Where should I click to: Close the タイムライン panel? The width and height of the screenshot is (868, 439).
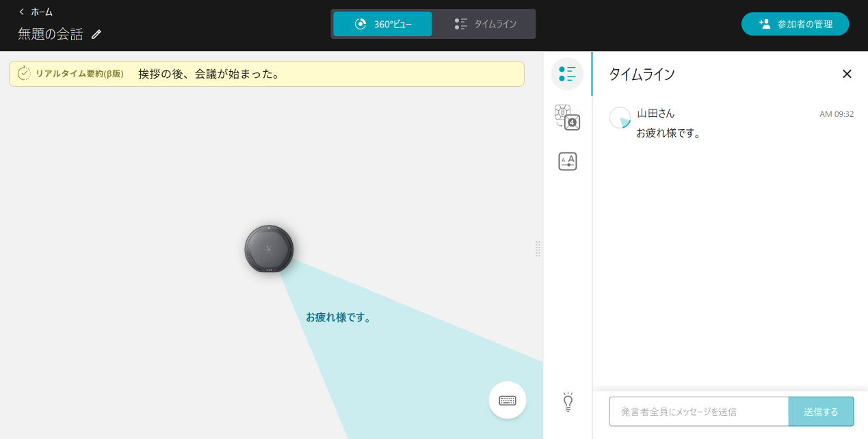point(847,74)
